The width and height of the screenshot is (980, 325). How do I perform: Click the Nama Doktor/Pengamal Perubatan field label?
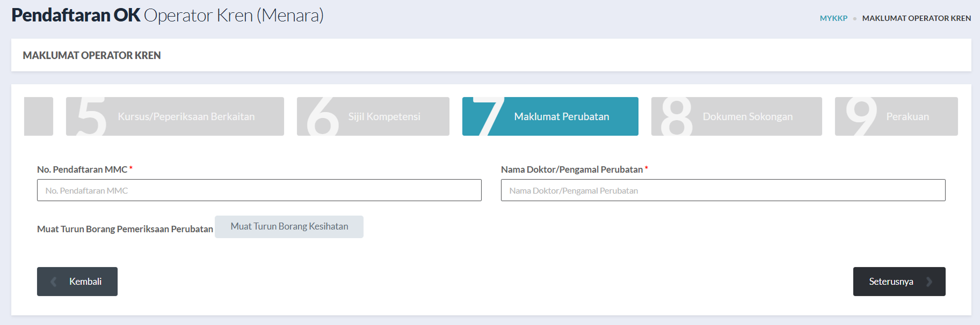(x=571, y=169)
